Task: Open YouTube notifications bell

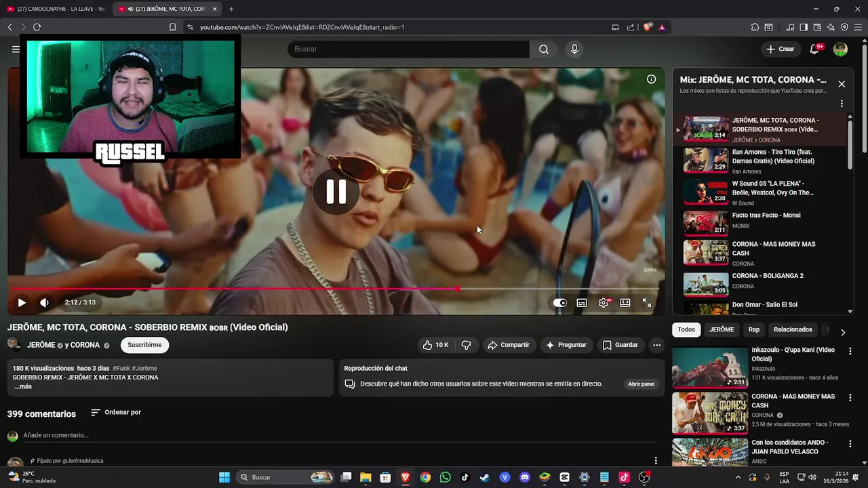Action: coord(815,49)
